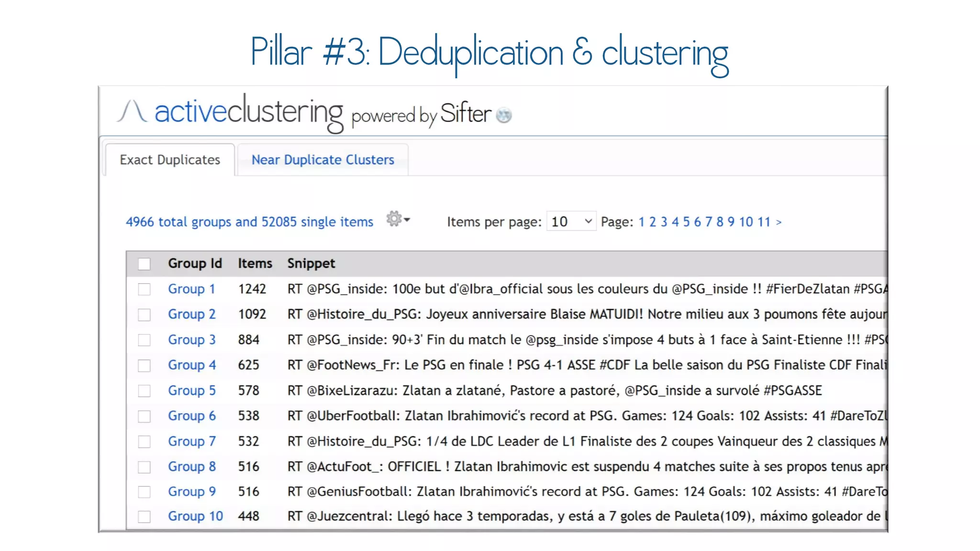Click the 1242 items cell
Viewport: 980px width, 551px height.
[x=252, y=289]
